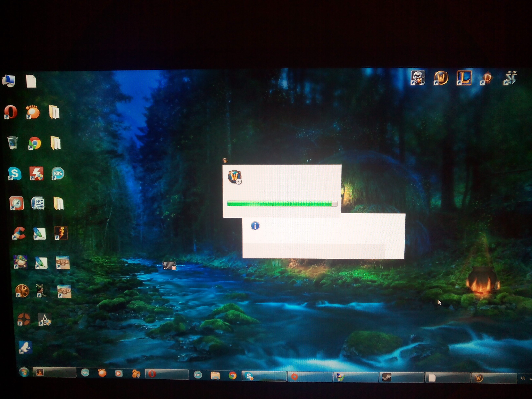Launch the BioShock Infinite shortcut in the seventh row
This screenshot has height=399, width=532.
pos(63,262)
